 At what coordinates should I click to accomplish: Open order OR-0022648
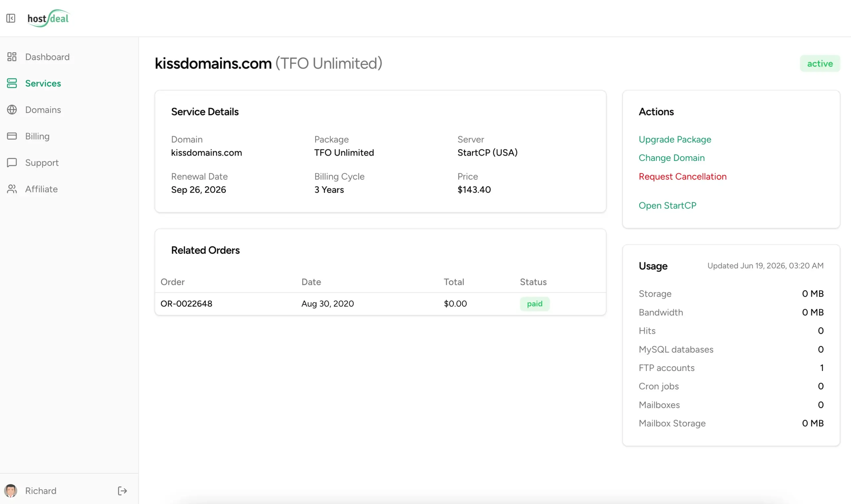click(186, 304)
